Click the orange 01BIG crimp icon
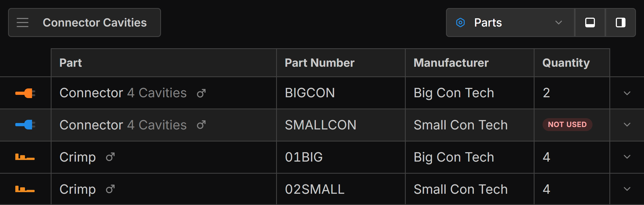This screenshot has width=644, height=205. click(25, 157)
